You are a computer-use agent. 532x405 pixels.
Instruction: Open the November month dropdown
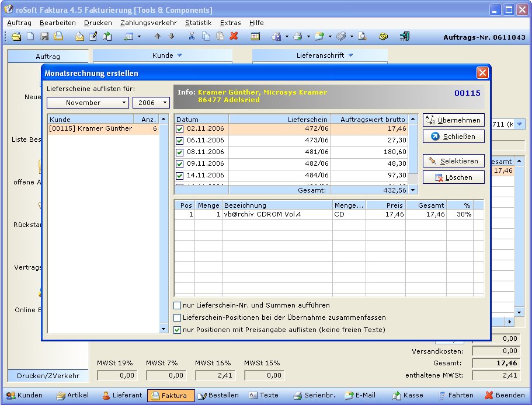[124, 103]
